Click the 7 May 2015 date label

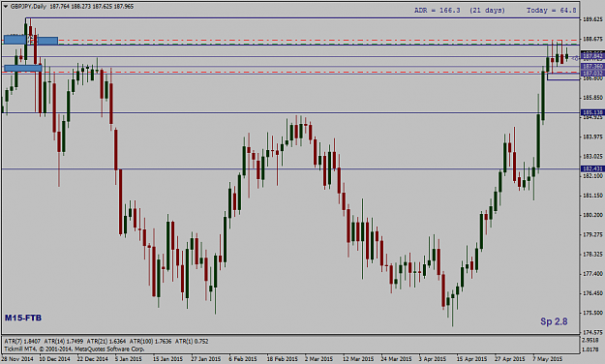point(548,359)
